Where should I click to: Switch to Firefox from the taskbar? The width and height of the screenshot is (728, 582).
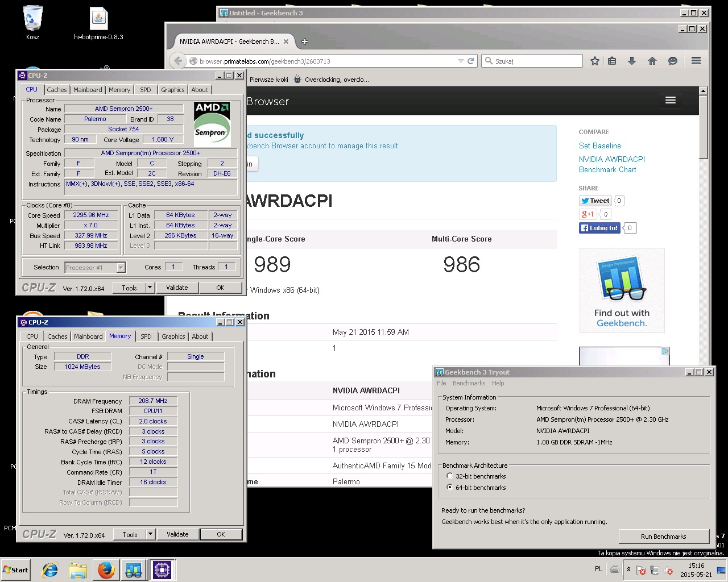click(106, 570)
